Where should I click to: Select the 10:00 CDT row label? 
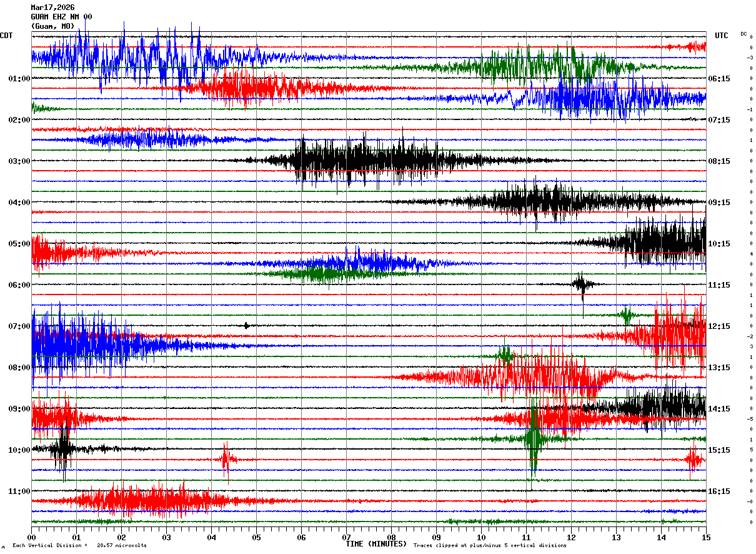coord(19,450)
